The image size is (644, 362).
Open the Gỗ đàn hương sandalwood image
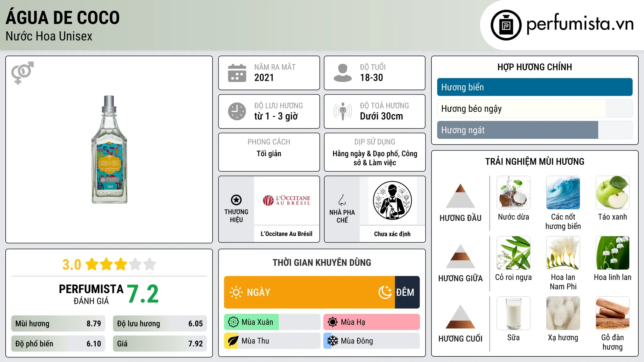[x=613, y=313]
